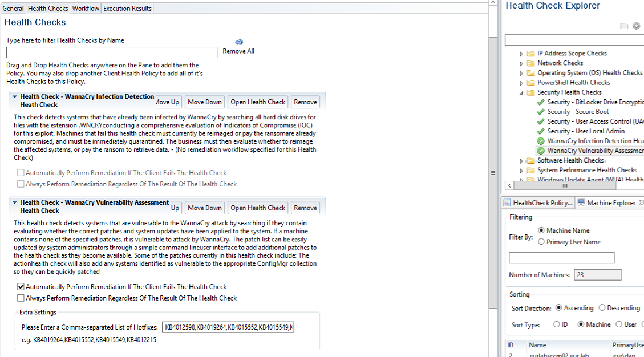Click the Security - Secure Boot checkmark icon

tap(541, 112)
